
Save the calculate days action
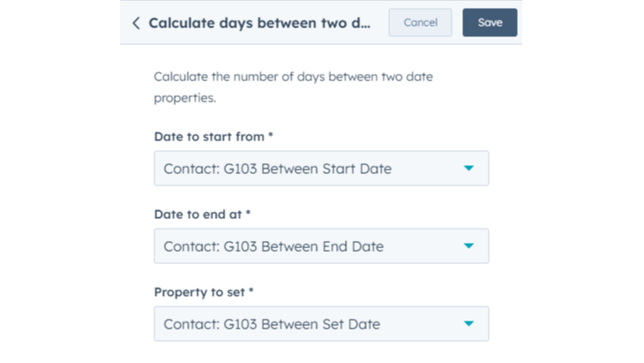(490, 23)
